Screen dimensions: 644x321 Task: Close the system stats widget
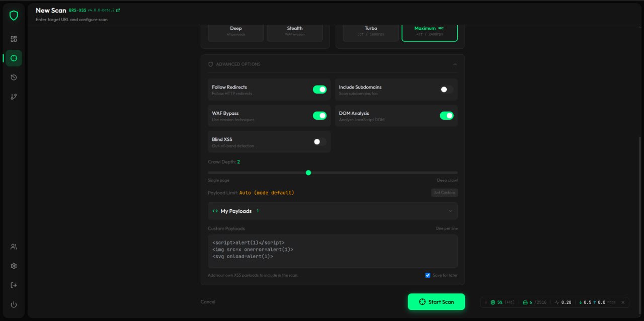coord(623,302)
